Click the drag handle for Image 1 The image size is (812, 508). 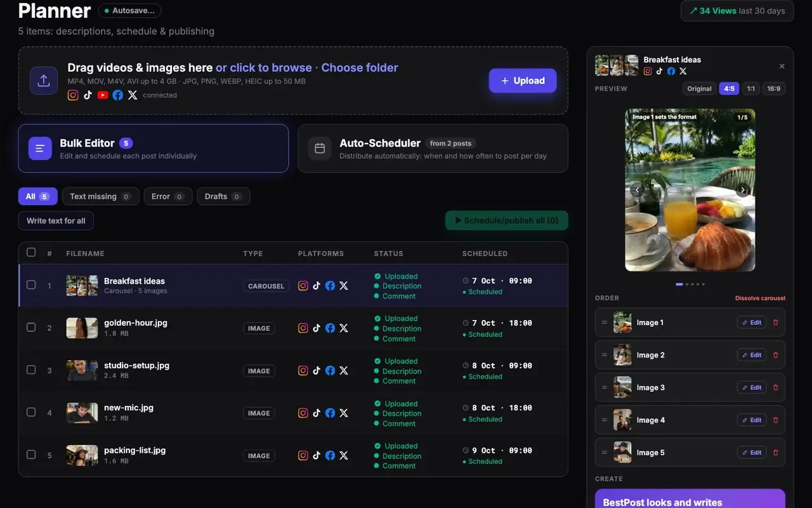click(605, 323)
